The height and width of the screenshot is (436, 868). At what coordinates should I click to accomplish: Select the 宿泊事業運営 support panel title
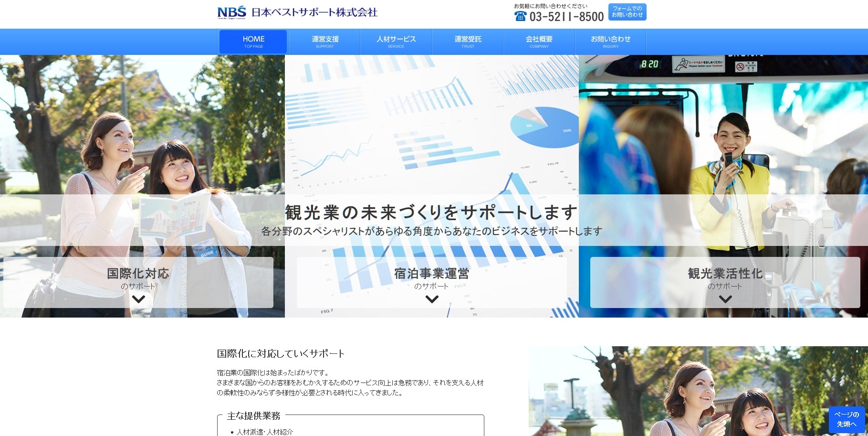coord(432,274)
